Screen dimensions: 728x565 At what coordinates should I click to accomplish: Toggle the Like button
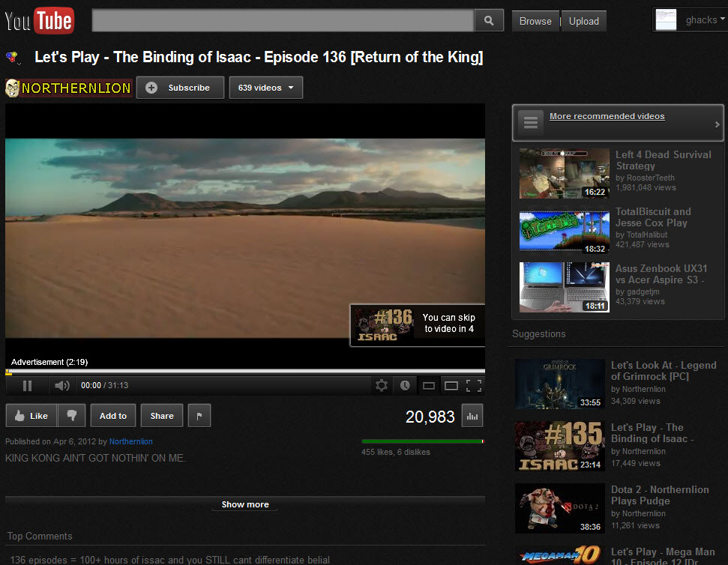[x=31, y=415]
